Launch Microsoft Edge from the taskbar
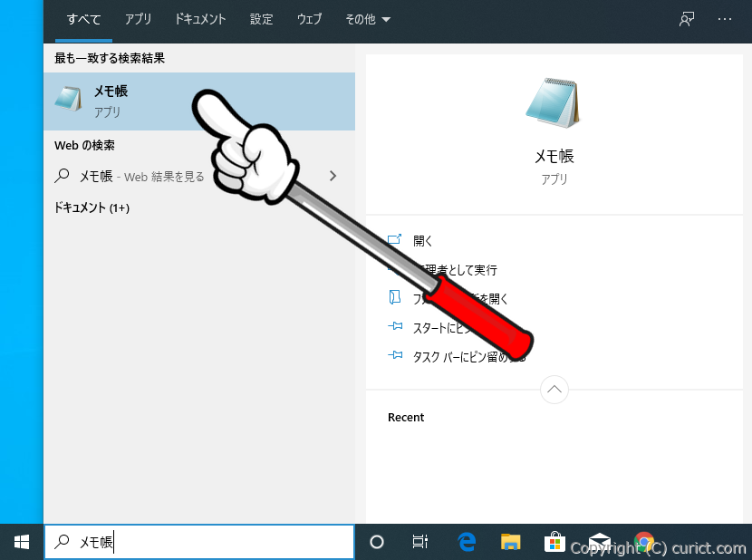The width and height of the screenshot is (752, 560). point(467,542)
